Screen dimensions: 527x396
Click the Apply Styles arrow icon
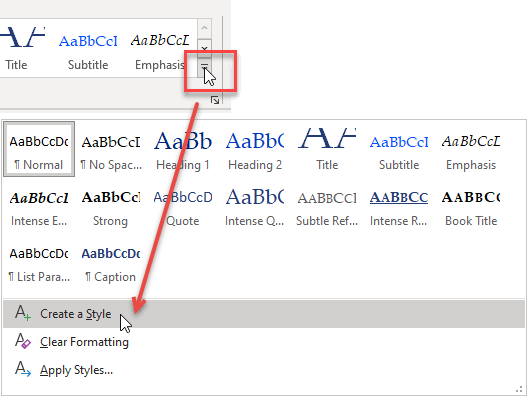point(23,369)
